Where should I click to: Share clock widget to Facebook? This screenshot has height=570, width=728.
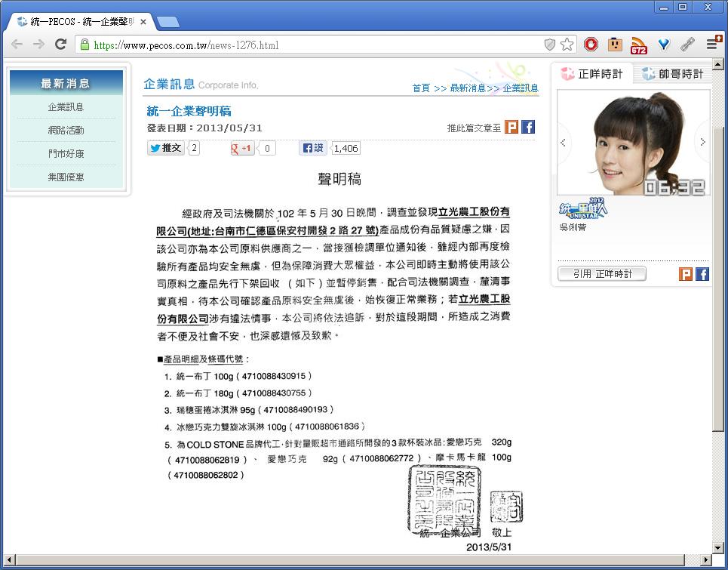click(x=702, y=274)
